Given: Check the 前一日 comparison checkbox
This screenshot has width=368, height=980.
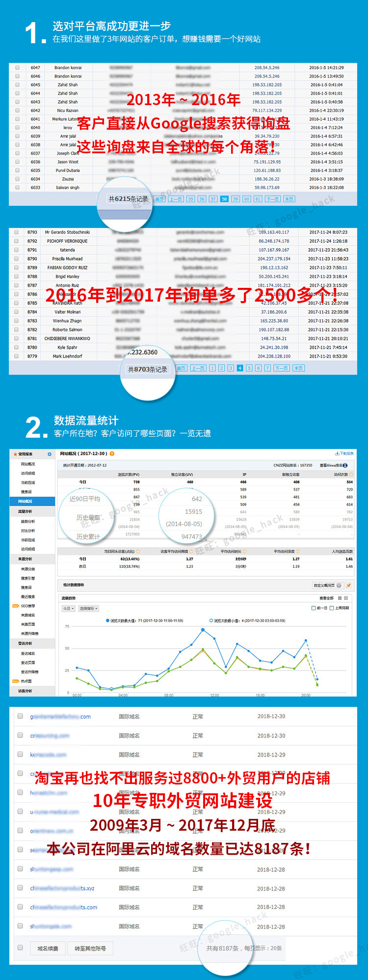Looking at the screenshot, I should (314, 608).
